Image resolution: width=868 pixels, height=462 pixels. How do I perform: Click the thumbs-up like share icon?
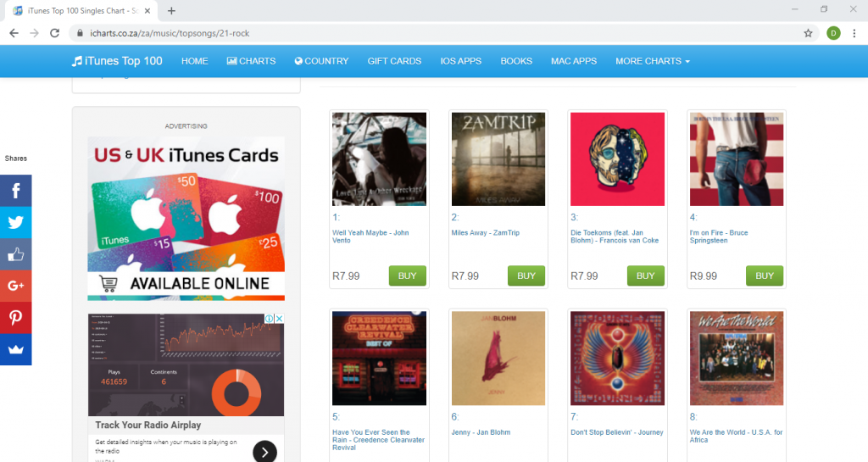tap(15, 254)
